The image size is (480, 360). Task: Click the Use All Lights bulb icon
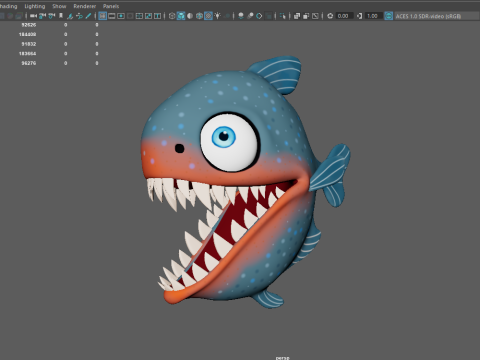coord(217,16)
